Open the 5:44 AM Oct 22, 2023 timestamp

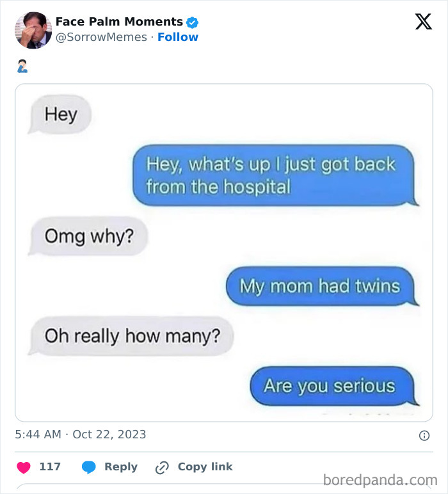(x=81, y=434)
